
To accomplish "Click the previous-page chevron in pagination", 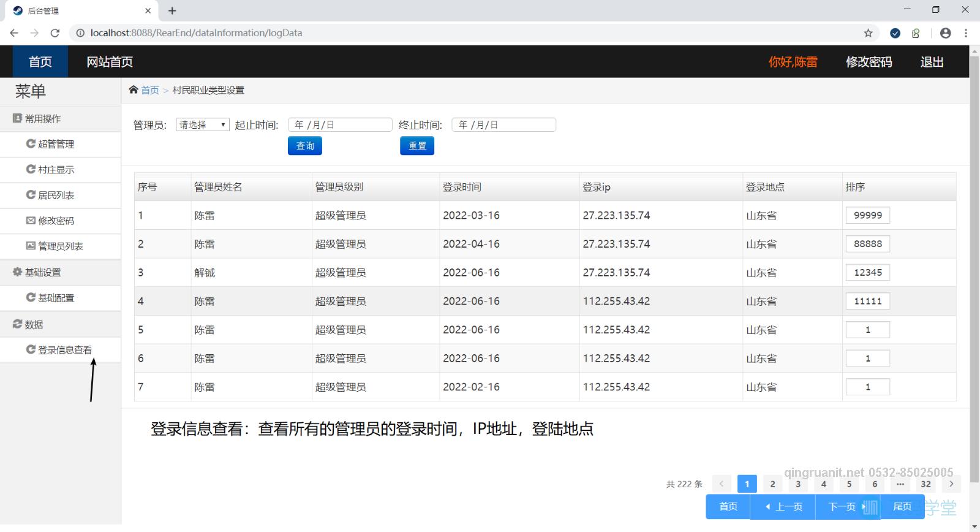I will [722, 484].
